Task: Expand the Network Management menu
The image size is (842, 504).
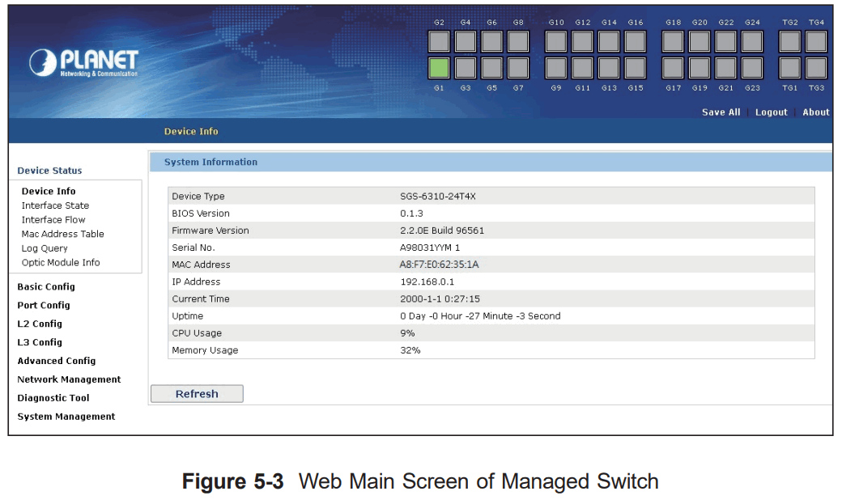Action: click(x=69, y=379)
